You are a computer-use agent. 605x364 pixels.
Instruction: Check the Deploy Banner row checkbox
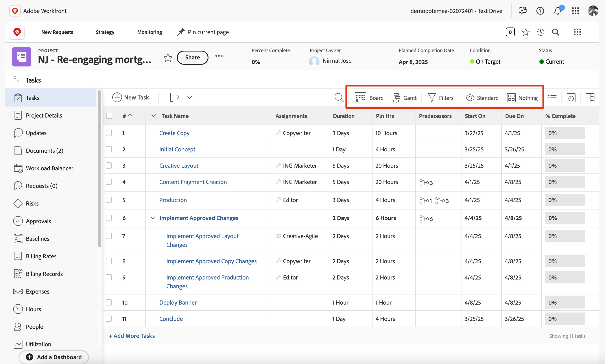[x=109, y=302]
